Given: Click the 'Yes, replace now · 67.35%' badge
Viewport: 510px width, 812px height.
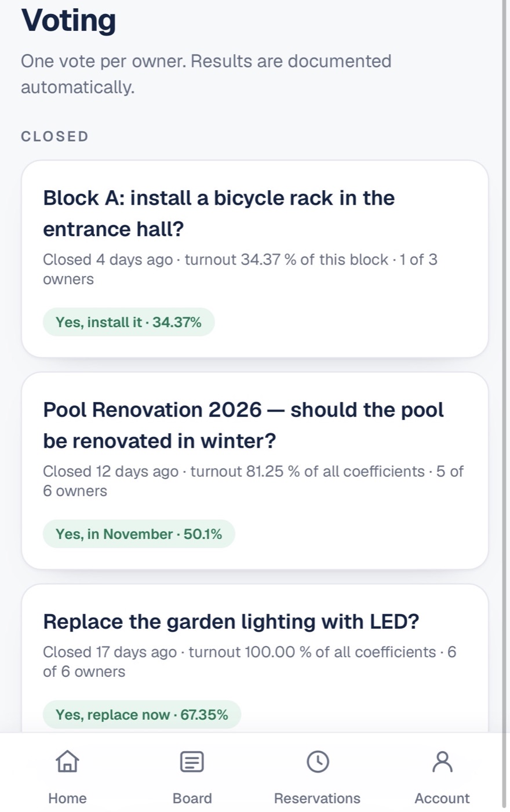Looking at the screenshot, I should pyautogui.click(x=142, y=715).
